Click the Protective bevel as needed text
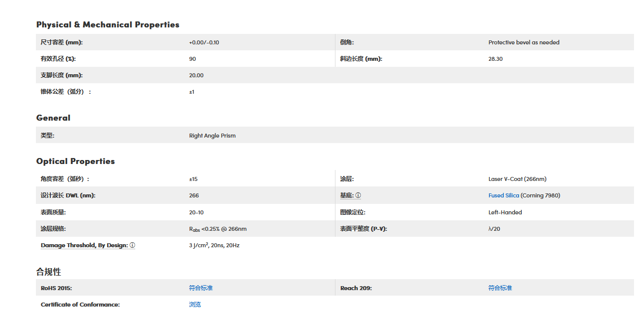The height and width of the screenshot is (327, 644). pos(524,42)
